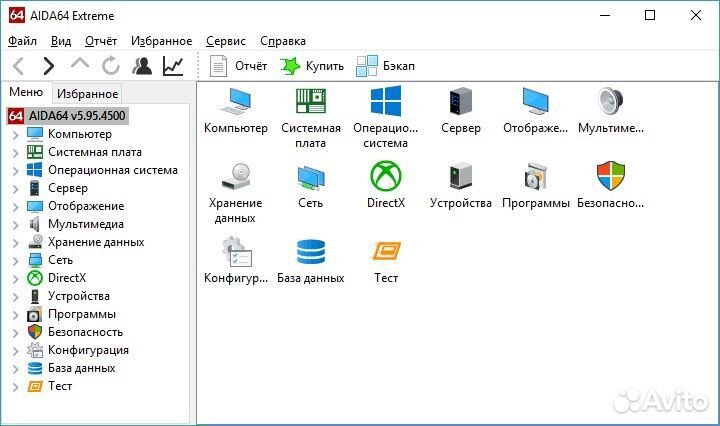Viewport: 720px width, 426px height.
Task: Expand the Сеть tree node
Action: (x=15, y=260)
